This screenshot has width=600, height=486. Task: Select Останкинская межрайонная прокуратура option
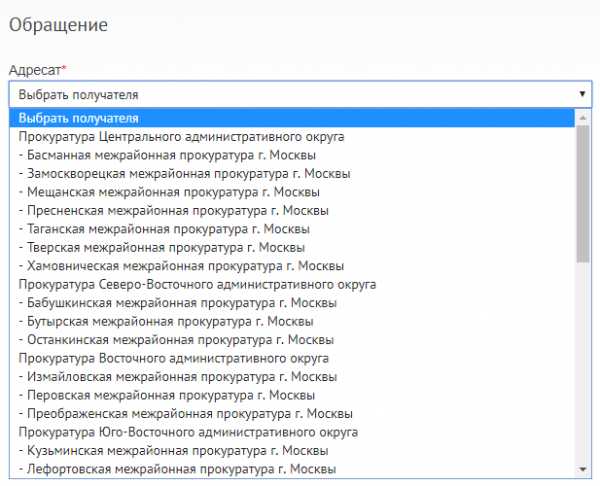(x=292, y=339)
